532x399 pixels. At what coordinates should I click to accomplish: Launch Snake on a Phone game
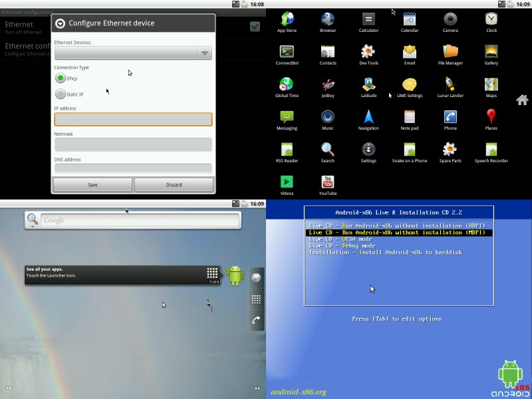(x=410, y=152)
